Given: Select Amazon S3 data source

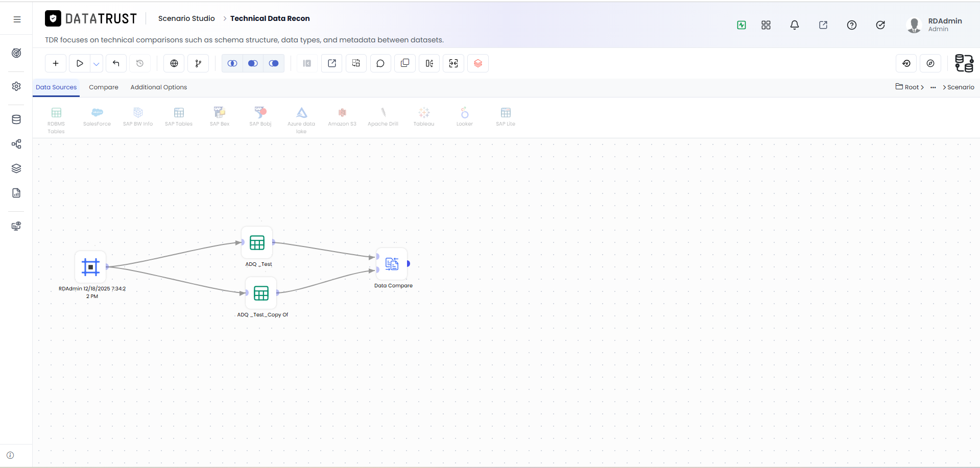Looking at the screenshot, I should coord(342,117).
